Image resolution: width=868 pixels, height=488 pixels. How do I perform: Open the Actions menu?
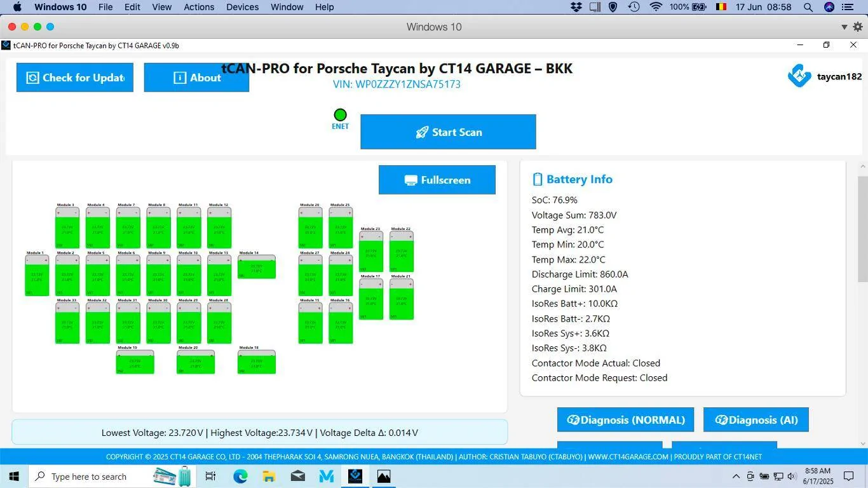point(199,7)
